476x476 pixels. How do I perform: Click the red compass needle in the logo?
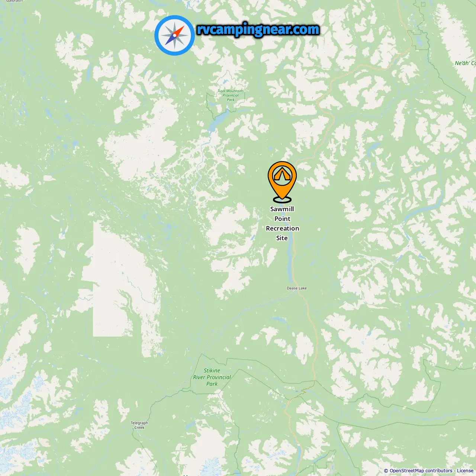click(179, 31)
